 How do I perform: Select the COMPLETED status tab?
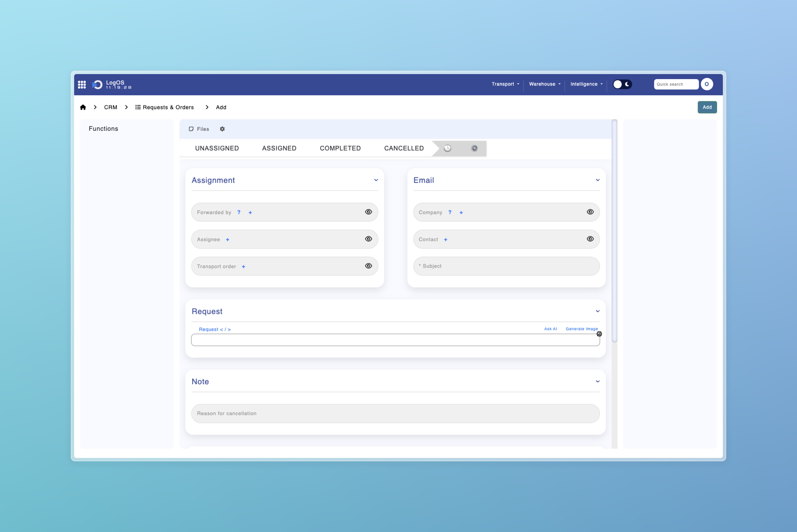click(x=340, y=148)
